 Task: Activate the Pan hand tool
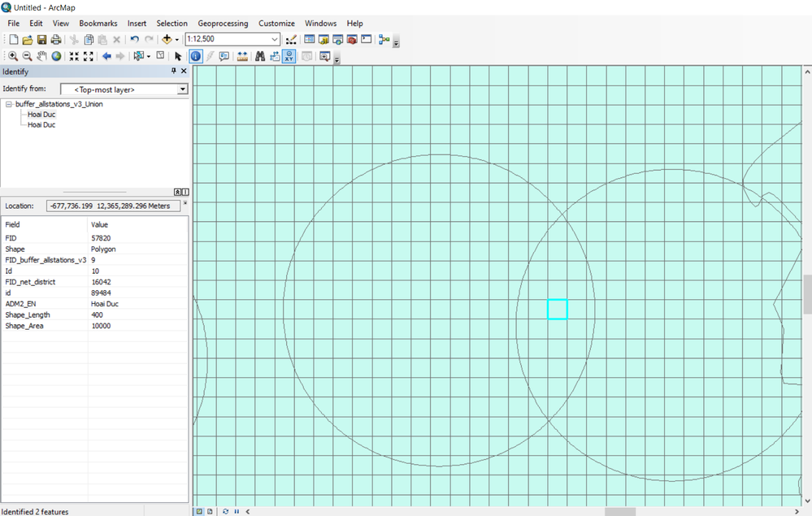click(41, 56)
